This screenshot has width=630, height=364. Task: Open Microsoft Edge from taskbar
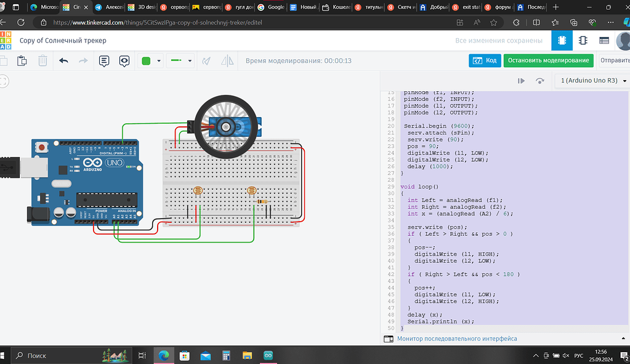[164, 355]
